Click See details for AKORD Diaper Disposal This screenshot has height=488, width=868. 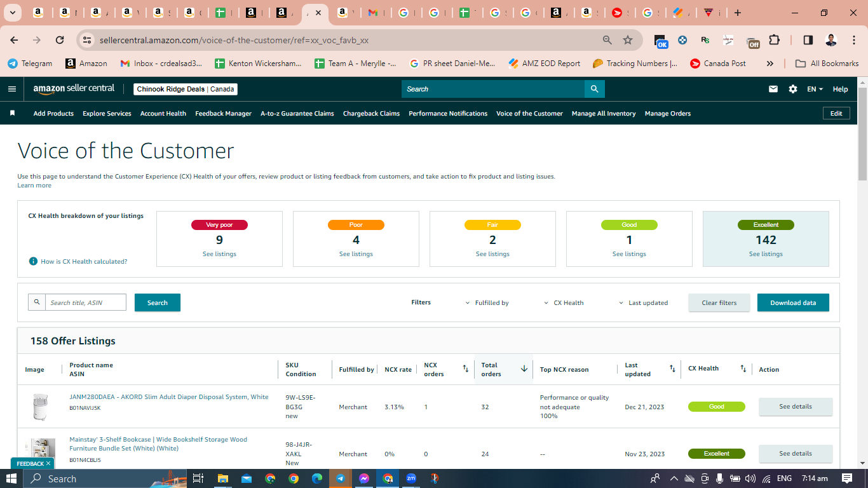tap(796, 407)
